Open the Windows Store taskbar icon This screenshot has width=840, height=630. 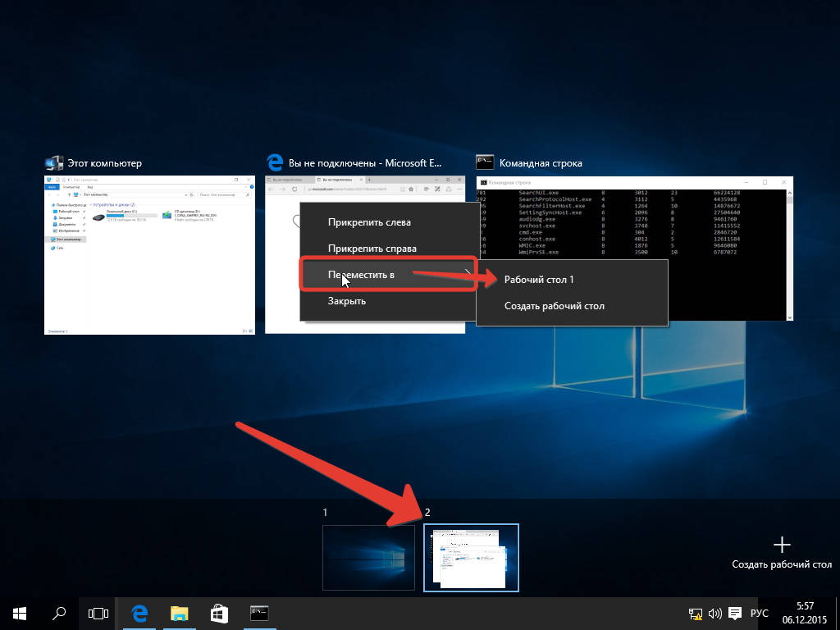coord(219,614)
